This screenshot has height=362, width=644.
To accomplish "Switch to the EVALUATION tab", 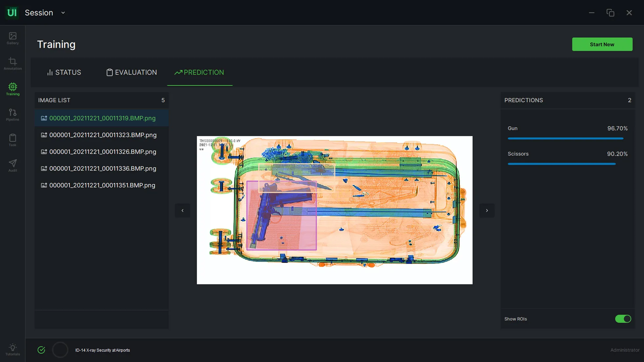I will pyautogui.click(x=132, y=72).
